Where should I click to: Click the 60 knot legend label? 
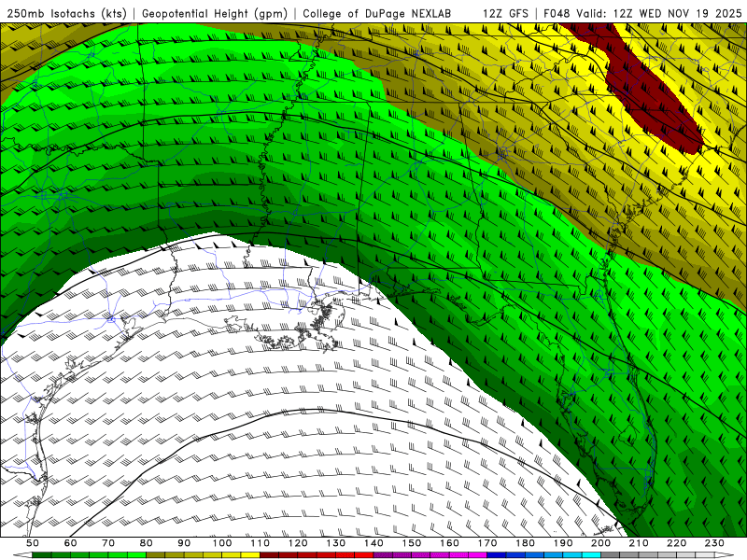pyautogui.click(x=71, y=543)
